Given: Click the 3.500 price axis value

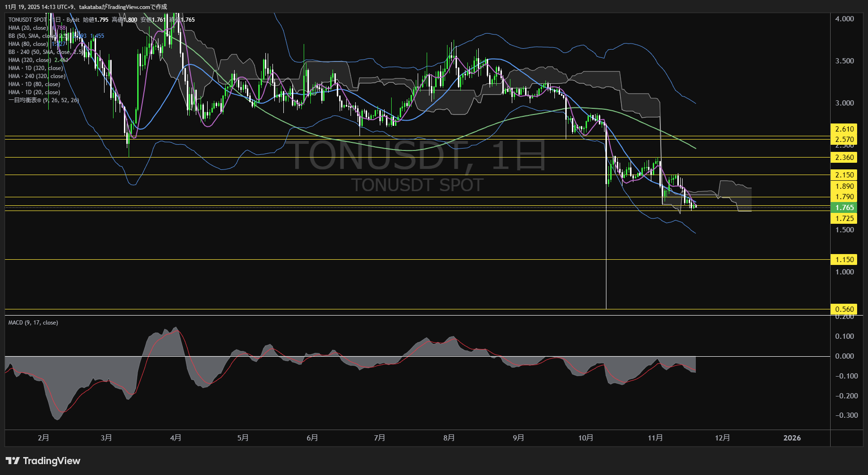Looking at the screenshot, I should (844, 61).
